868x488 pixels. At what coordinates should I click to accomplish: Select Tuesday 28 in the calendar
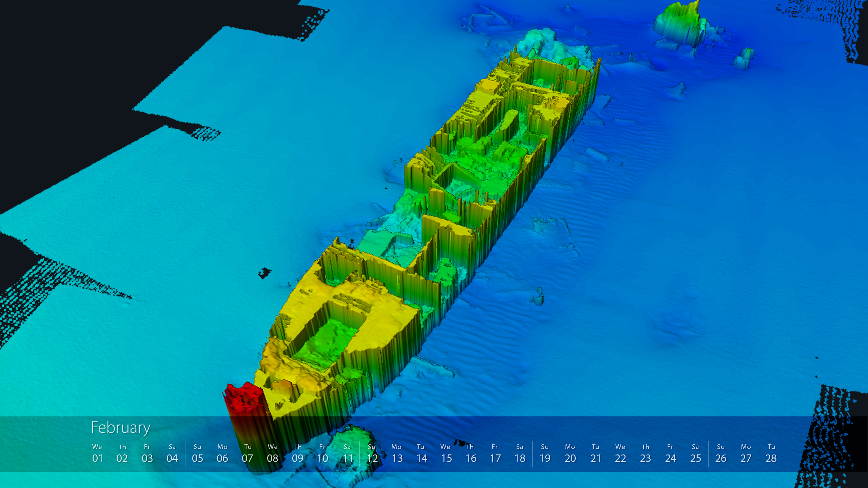point(771,453)
